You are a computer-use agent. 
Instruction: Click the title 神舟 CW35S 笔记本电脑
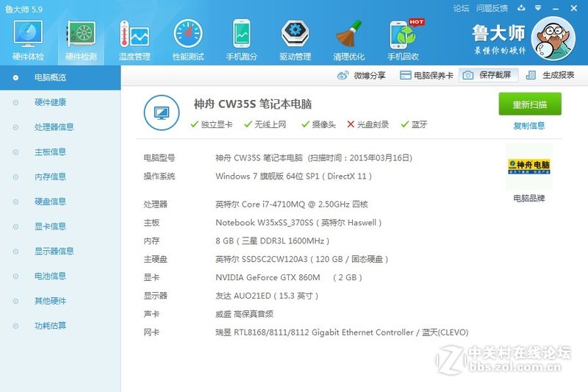pos(253,104)
